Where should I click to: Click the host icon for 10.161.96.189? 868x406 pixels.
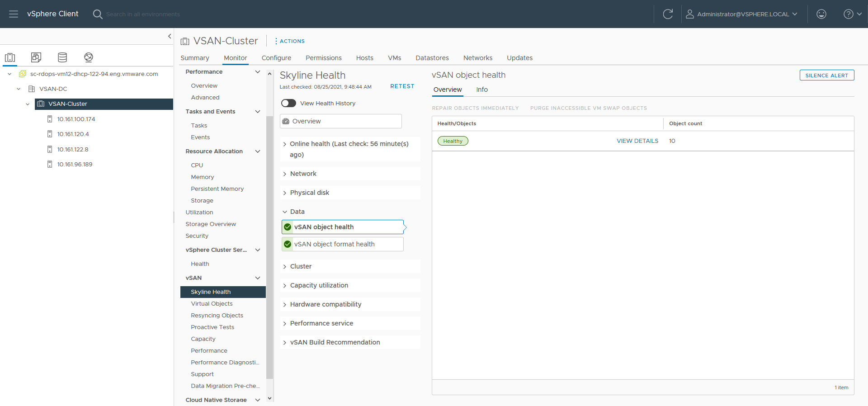[50, 164]
